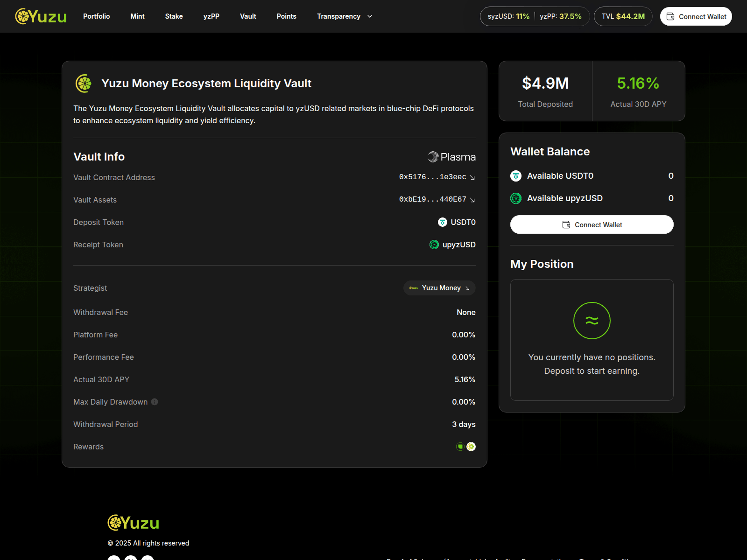
Task: Click the My Position heading
Action: pyautogui.click(x=542, y=264)
